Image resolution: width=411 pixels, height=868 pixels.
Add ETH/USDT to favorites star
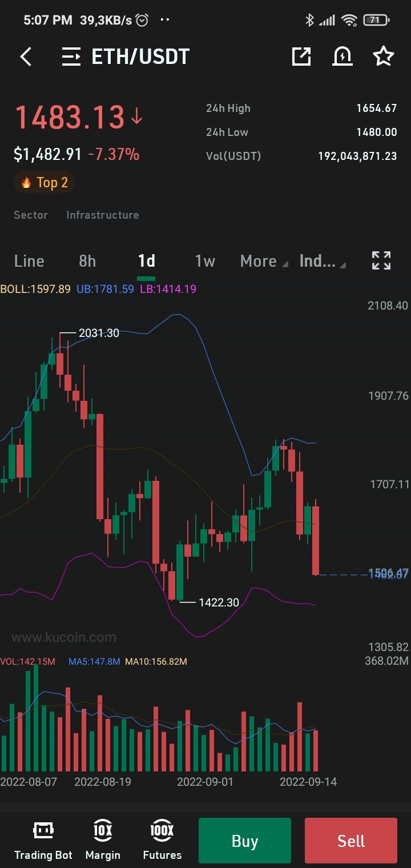[x=384, y=56]
